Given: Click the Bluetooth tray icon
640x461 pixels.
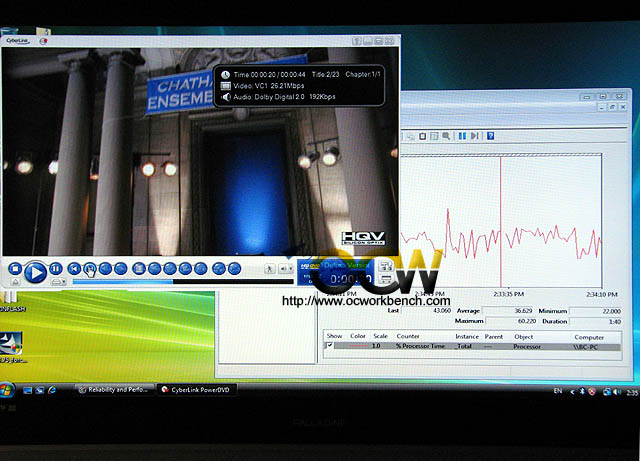Looking at the screenshot, I should pyautogui.click(x=582, y=391).
